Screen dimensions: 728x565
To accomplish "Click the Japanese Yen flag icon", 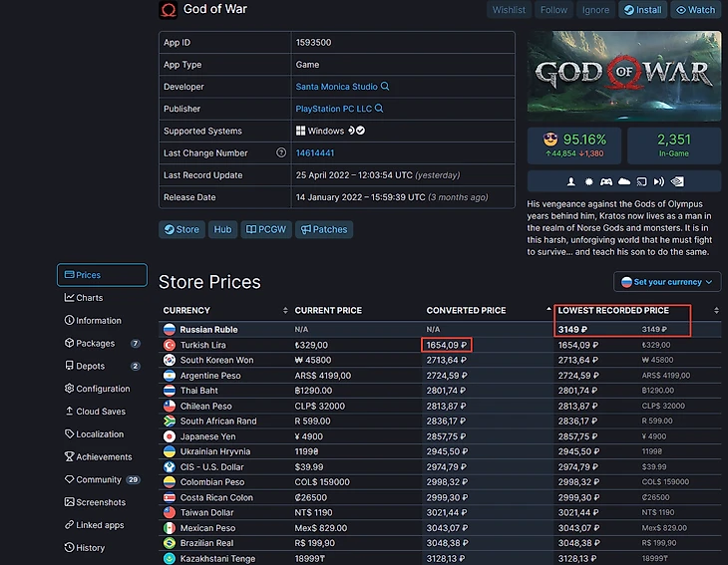I will coord(170,436).
